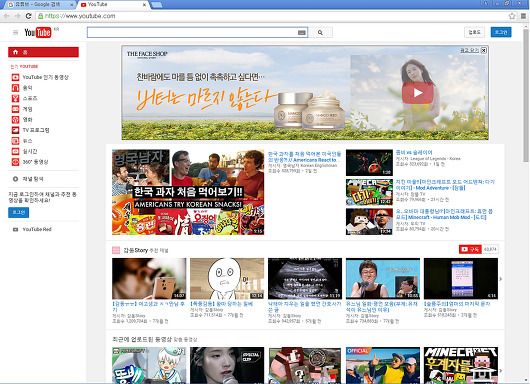This screenshot has height=384, width=530.
Task: Click the channel browse plus icon
Action: (16, 179)
